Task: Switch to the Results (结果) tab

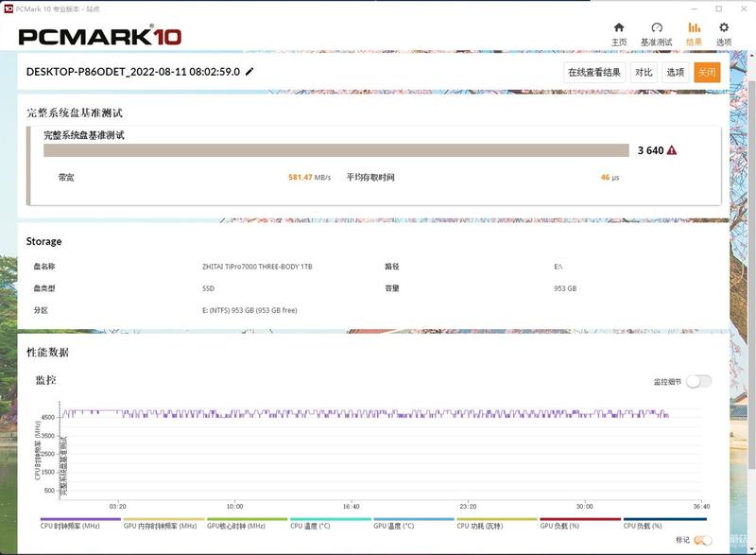Action: (694, 34)
